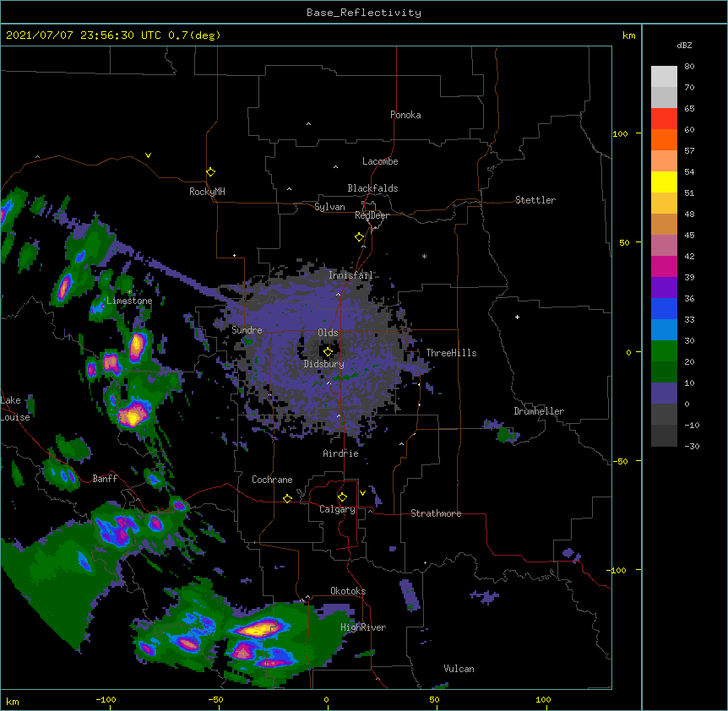Click the Innisfail town label
This screenshot has height=711, width=728.
click(350, 275)
